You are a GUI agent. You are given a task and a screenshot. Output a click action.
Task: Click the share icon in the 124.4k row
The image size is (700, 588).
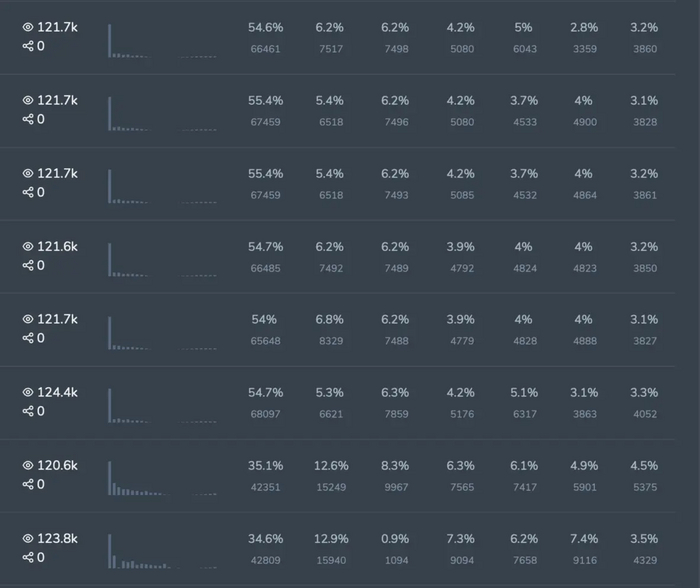(28, 411)
